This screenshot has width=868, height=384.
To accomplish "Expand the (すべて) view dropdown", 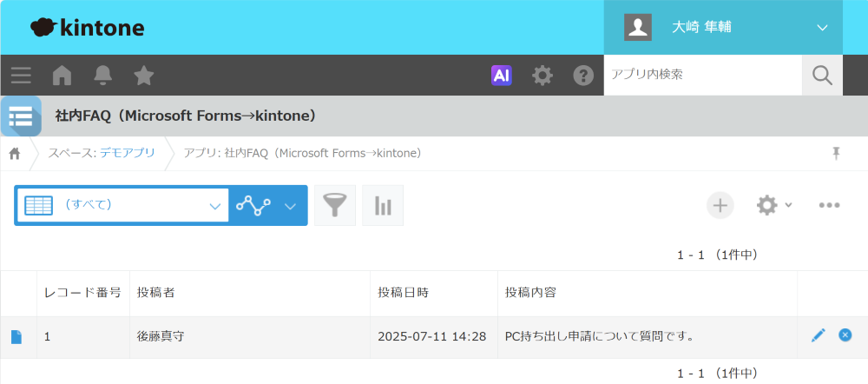I will pos(215,206).
